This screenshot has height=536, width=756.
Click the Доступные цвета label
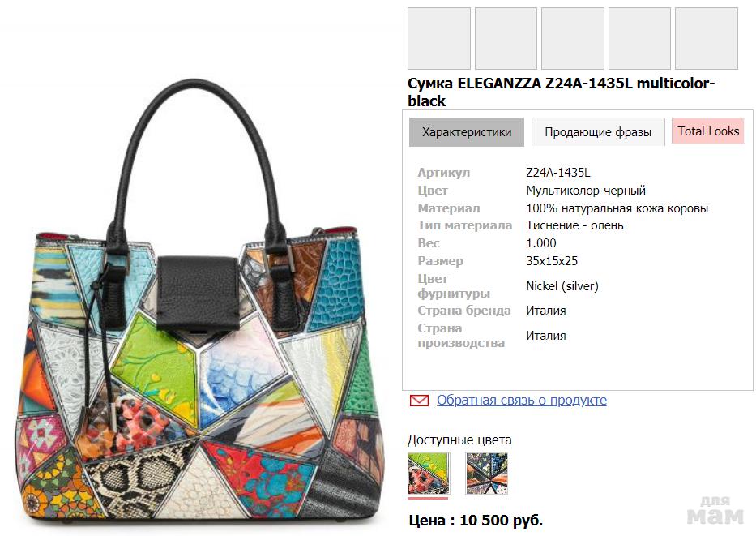pos(459,440)
